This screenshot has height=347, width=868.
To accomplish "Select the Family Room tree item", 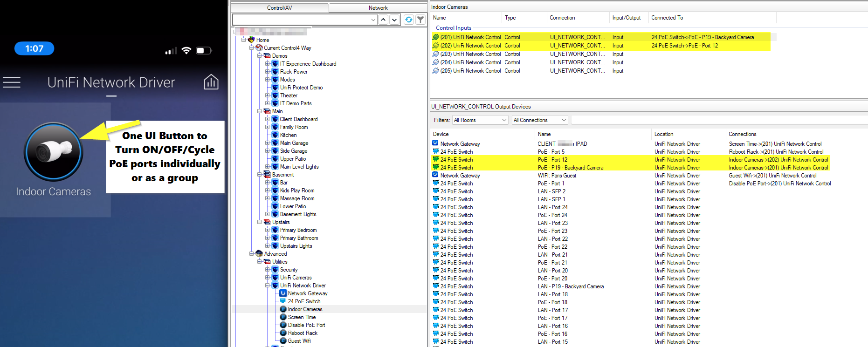I will click(294, 127).
